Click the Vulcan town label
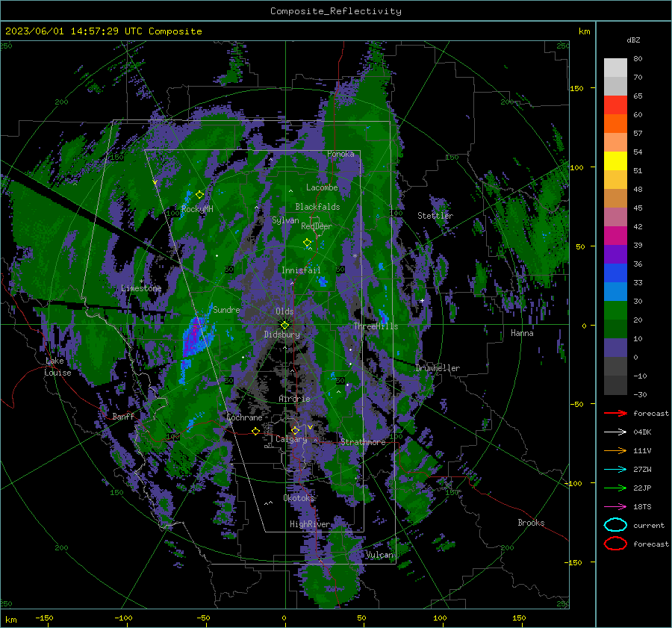This screenshot has height=628, width=672. click(379, 555)
